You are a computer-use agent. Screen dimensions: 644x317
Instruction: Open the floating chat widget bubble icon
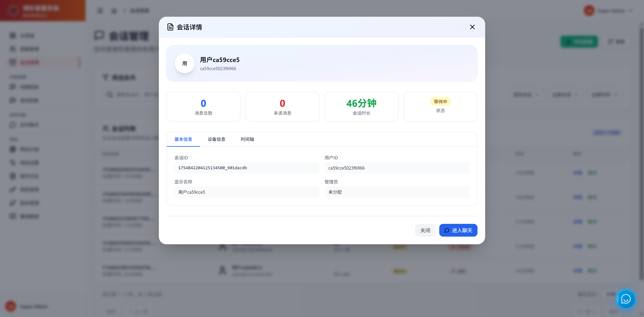point(626,299)
